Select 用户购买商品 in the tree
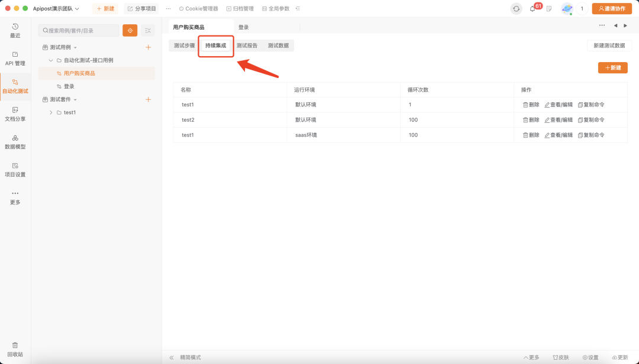The width and height of the screenshot is (639, 364). (x=96, y=73)
